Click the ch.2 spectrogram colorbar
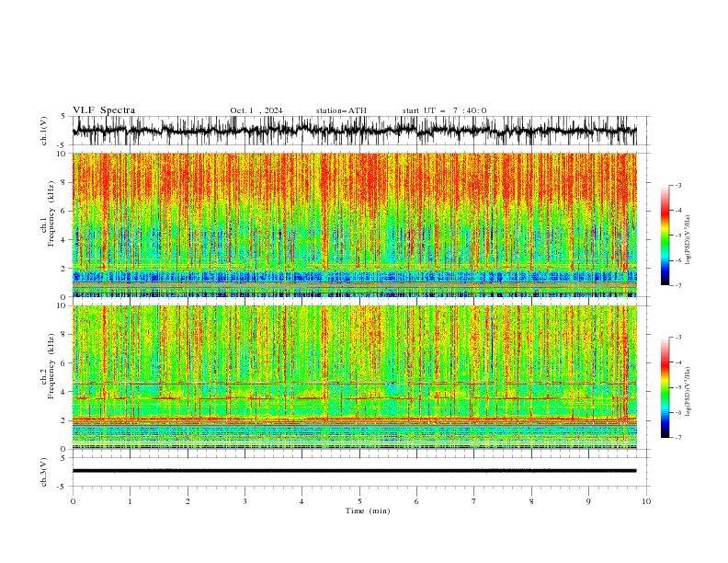The width and height of the screenshot is (728, 563). tap(665, 387)
